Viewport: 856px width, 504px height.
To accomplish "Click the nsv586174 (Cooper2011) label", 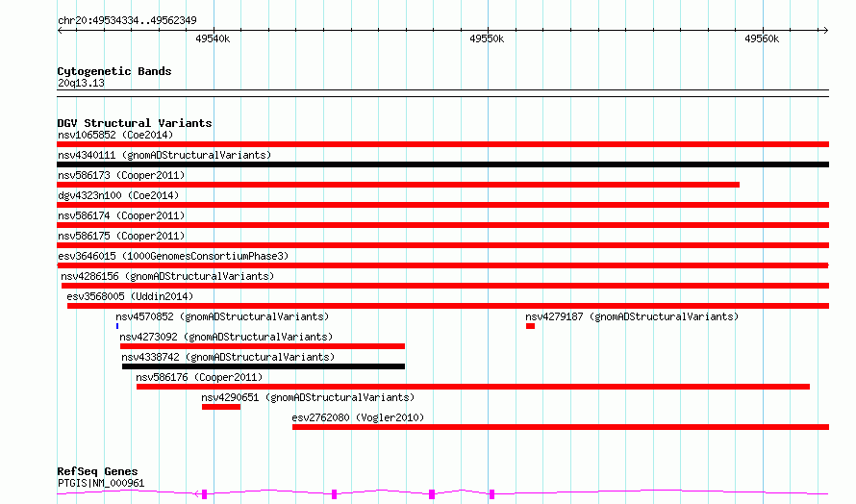I will point(121,215).
